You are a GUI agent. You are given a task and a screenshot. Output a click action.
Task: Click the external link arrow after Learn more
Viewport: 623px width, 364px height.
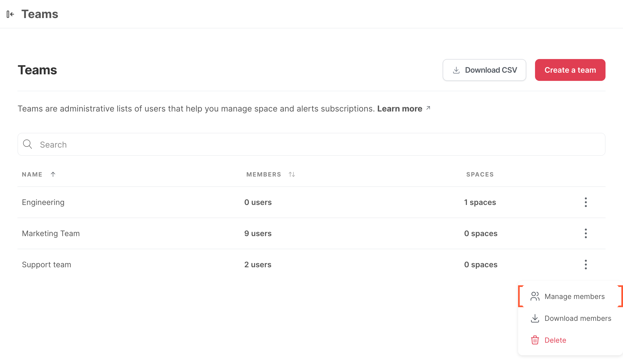pos(428,108)
